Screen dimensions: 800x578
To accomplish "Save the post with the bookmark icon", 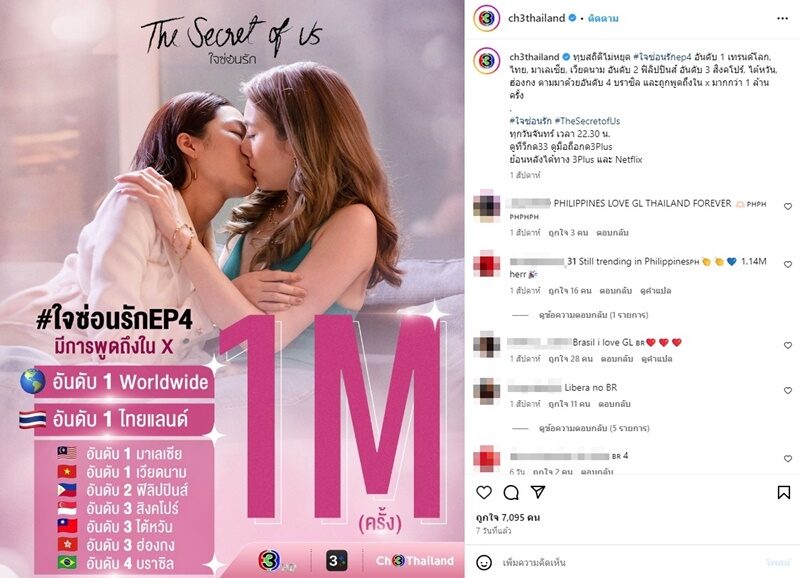I will point(784,492).
